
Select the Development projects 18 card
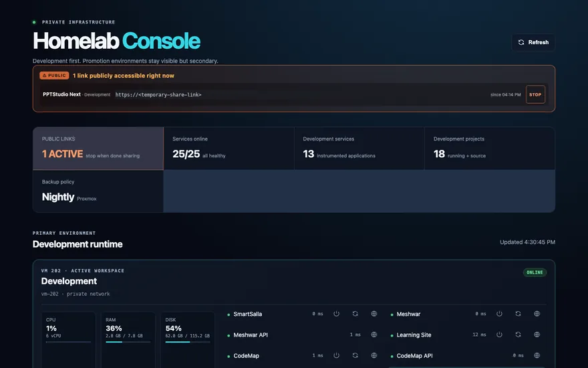[x=490, y=149]
